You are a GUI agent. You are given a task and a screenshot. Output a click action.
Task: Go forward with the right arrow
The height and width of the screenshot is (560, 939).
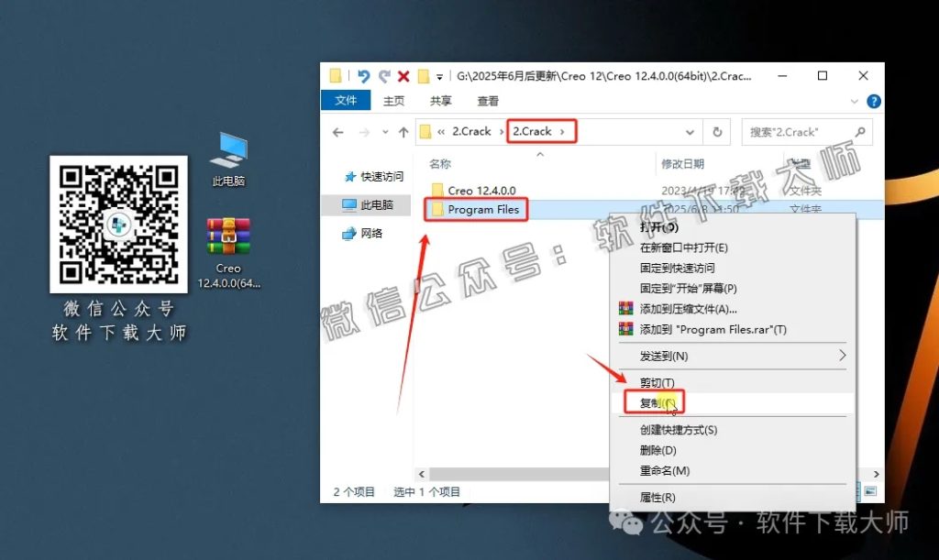364,132
